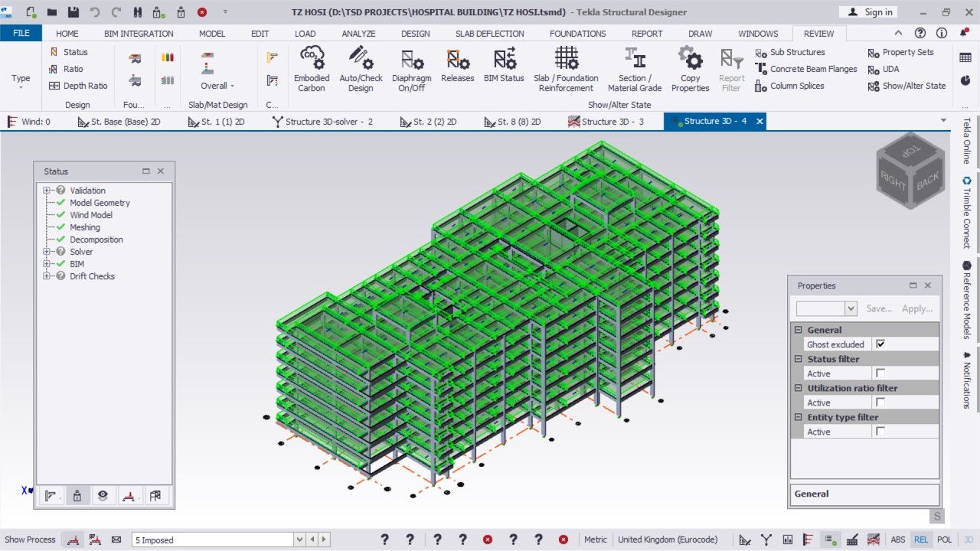This screenshot has width=980, height=551.
Task: Click the Report Filter icon
Action: [x=732, y=59]
